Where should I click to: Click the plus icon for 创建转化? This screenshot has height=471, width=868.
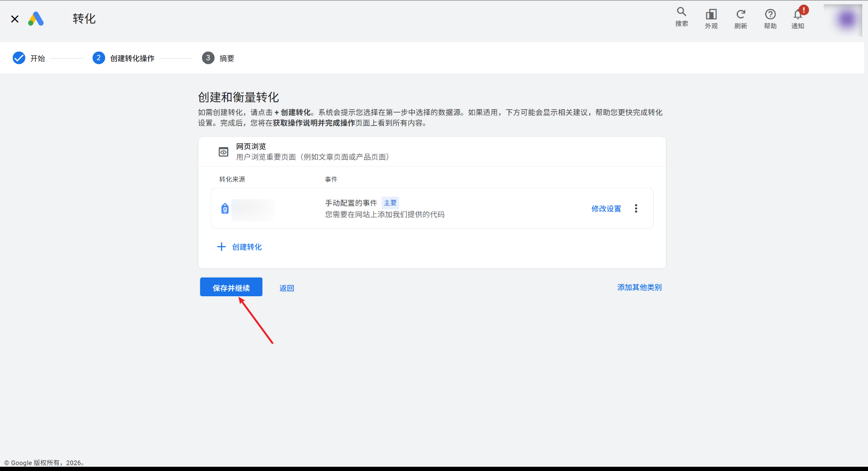(x=221, y=247)
